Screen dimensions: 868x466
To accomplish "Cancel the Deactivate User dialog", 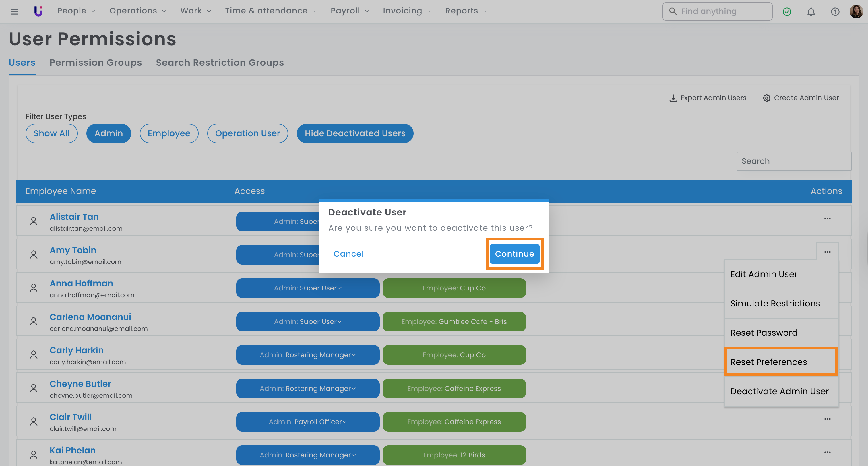I will point(348,254).
